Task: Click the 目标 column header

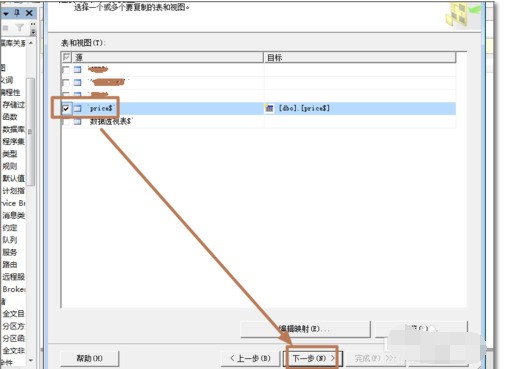Action: 360,57
